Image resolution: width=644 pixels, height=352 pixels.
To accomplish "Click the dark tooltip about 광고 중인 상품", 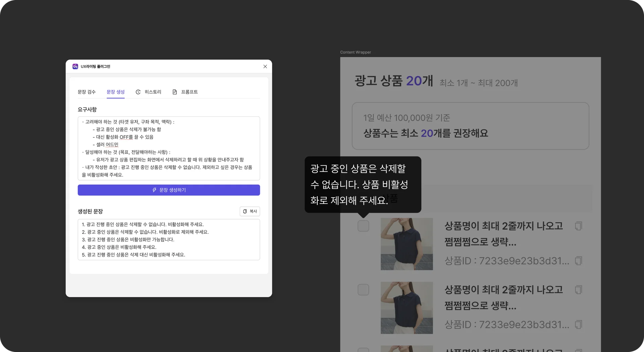I will pos(363,185).
